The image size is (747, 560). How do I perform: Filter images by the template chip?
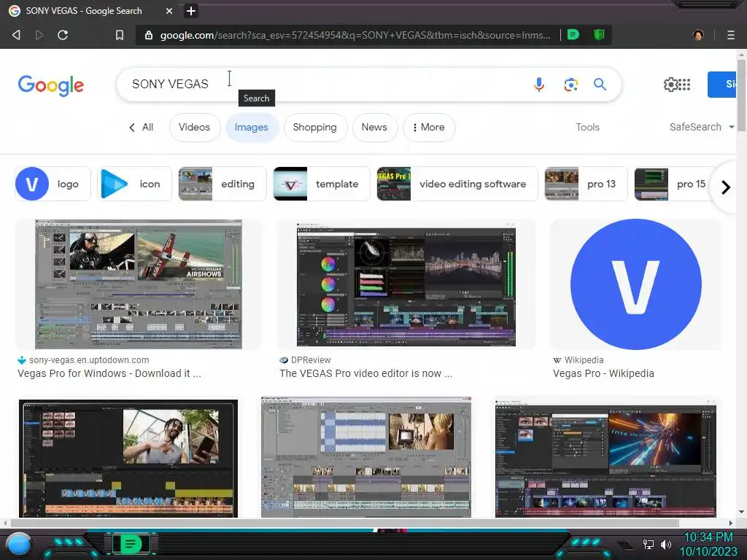[322, 184]
